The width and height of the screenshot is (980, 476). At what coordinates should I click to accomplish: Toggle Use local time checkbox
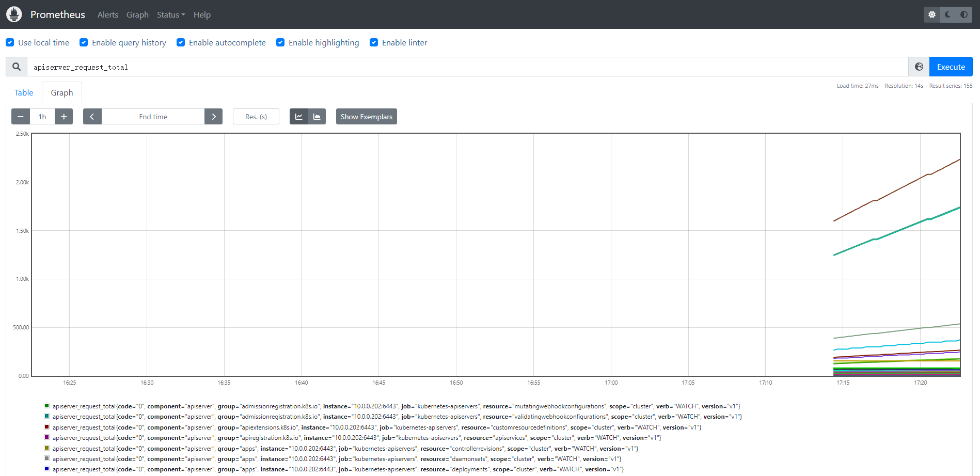click(x=10, y=42)
